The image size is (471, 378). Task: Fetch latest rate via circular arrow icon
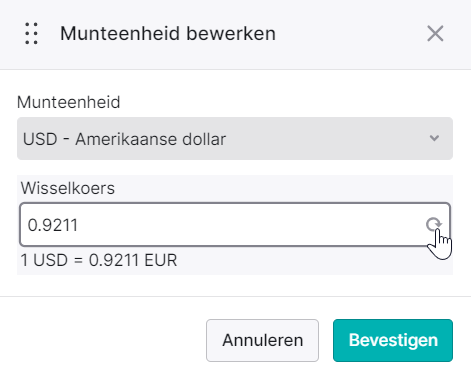pyautogui.click(x=434, y=224)
